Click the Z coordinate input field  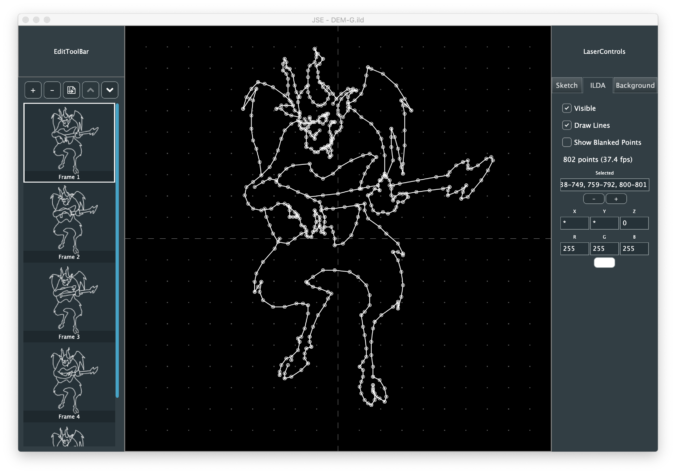click(x=634, y=223)
